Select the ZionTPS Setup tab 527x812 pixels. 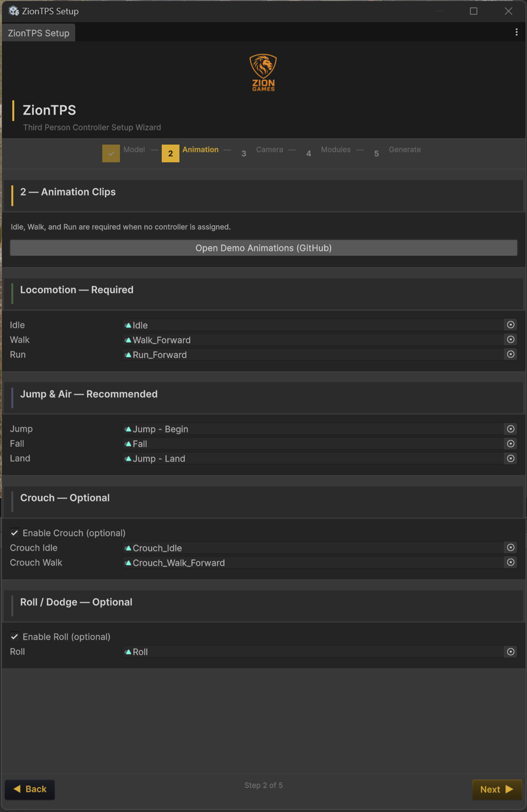pyautogui.click(x=39, y=33)
